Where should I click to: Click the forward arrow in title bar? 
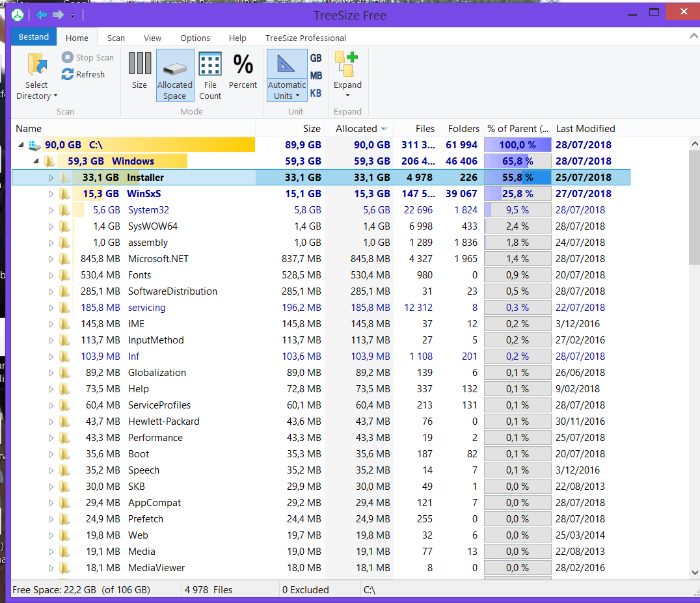click(x=58, y=15)
